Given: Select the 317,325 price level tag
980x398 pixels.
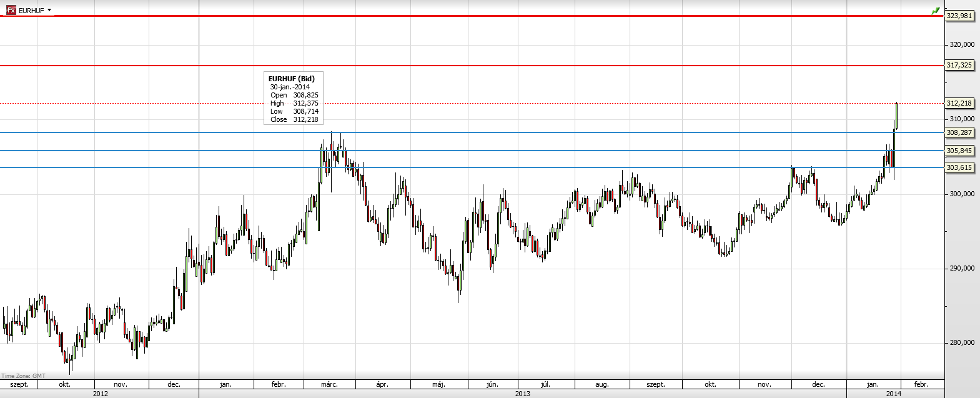Looking at the screenshot, I should tap(959, 65).
